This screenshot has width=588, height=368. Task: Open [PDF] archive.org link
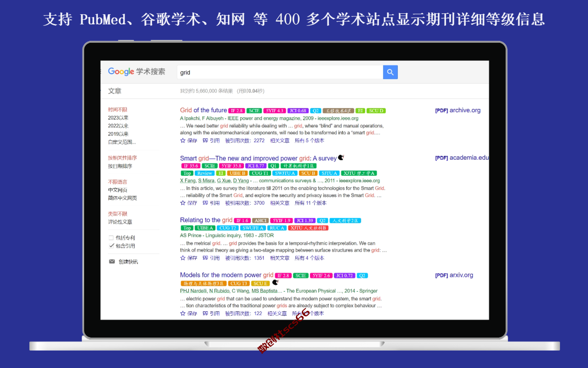pos(458,110)
